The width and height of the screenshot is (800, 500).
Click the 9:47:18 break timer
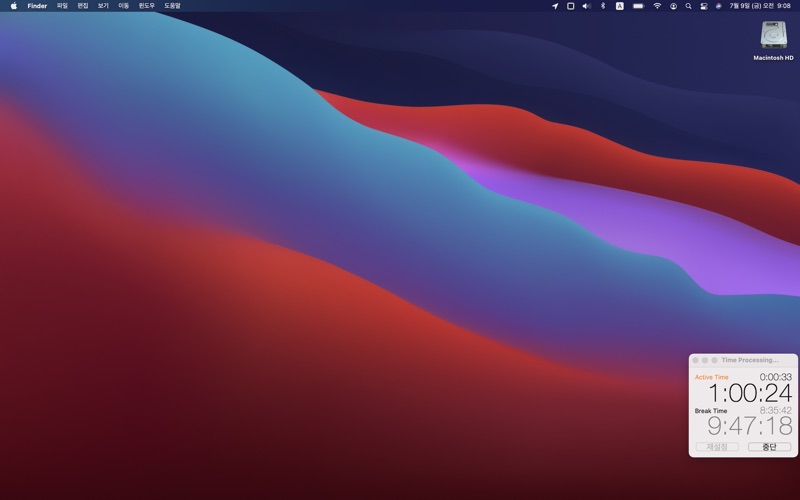tap(750, 426)
